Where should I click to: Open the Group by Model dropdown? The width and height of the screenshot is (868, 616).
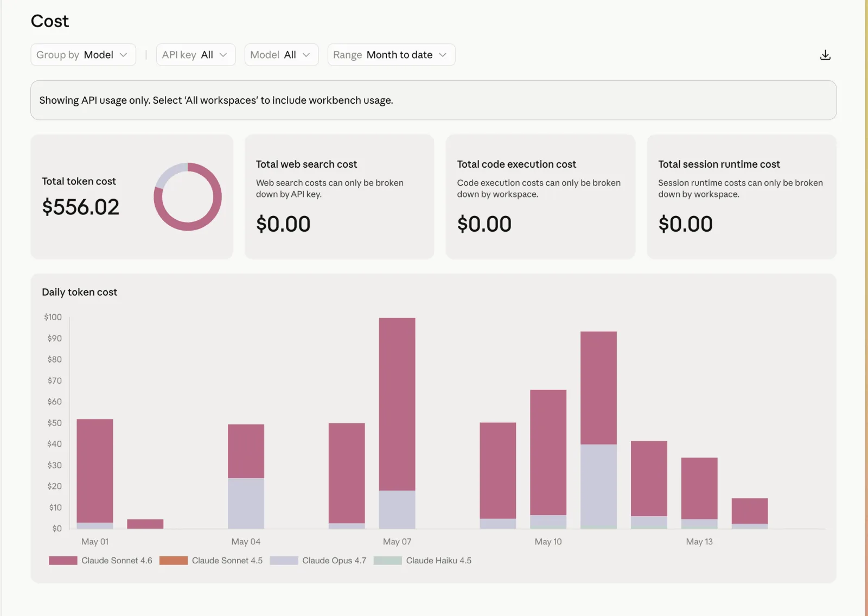click(83, 55)
